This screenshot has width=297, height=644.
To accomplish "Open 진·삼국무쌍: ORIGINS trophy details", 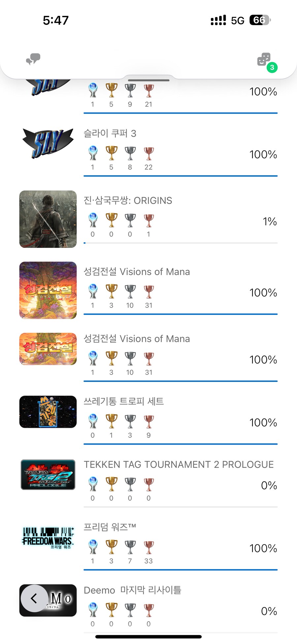I will 128,201.
